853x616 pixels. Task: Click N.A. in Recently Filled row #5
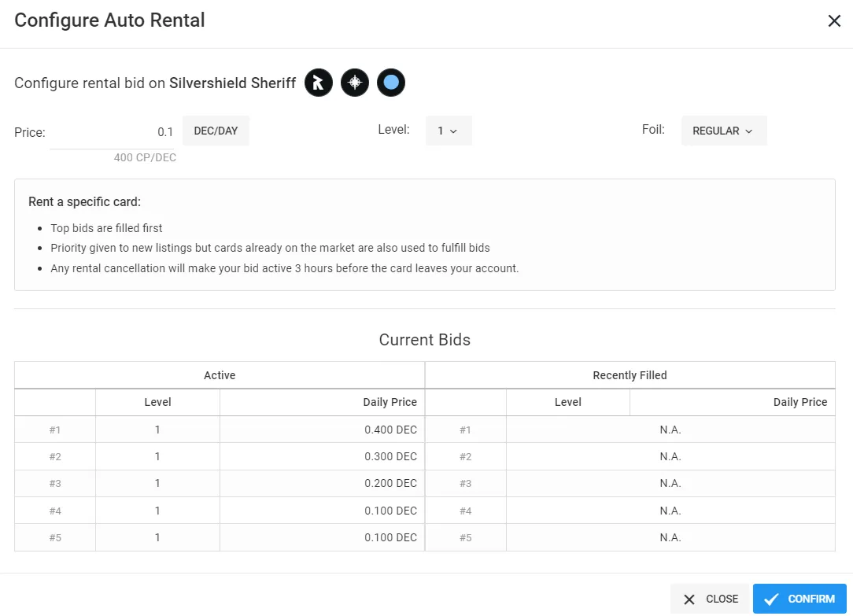coord(670,537)
